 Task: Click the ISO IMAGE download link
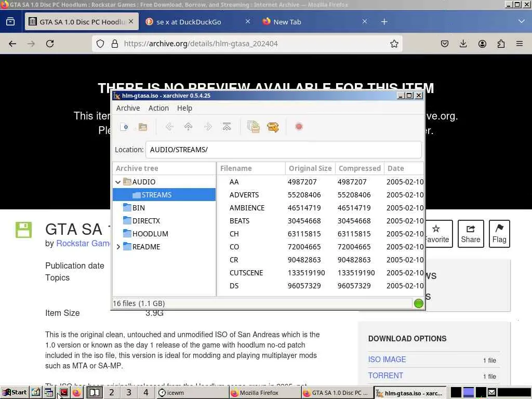(x=387, y=360)
